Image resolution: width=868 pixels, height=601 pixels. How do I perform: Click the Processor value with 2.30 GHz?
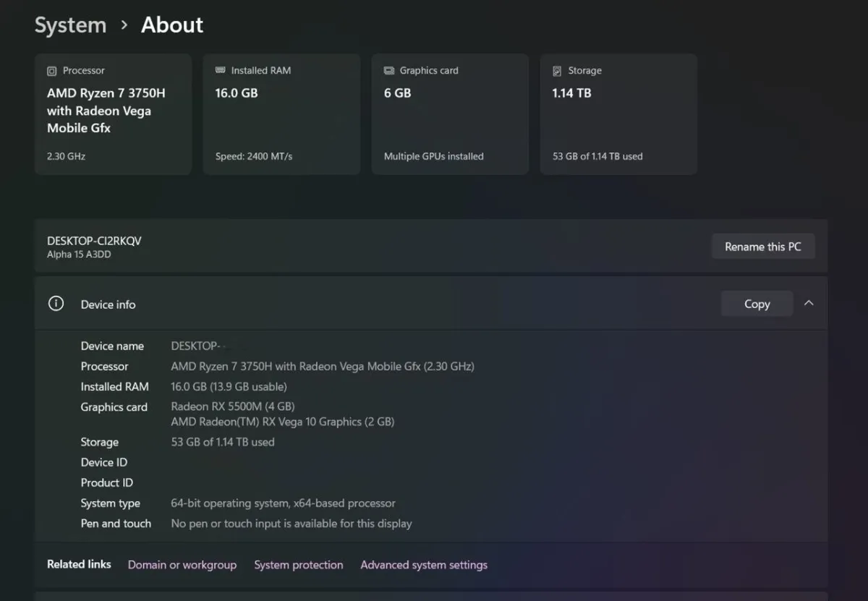pos(323,366)
